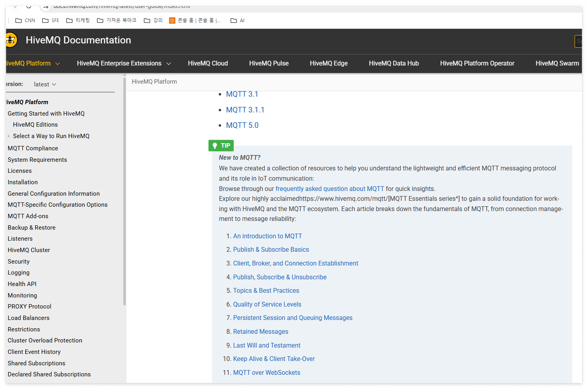Open 'frequently asked question about MQTT' link
This screenshot has height=389, width=588.
pos(330,189)
